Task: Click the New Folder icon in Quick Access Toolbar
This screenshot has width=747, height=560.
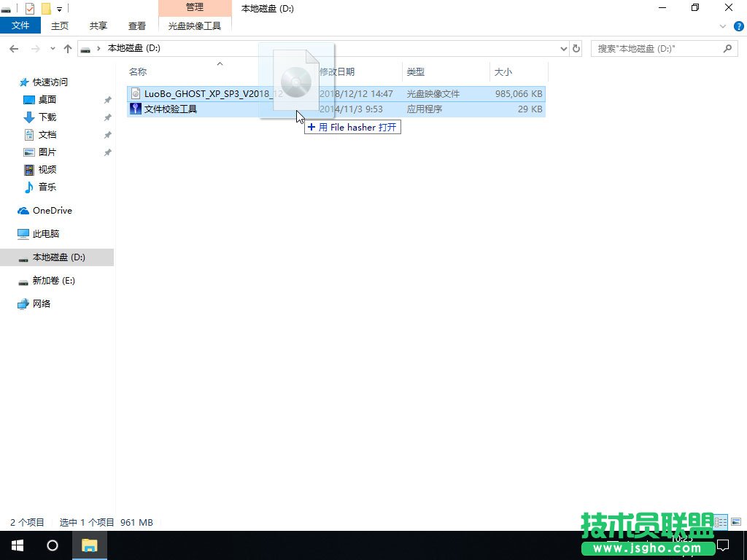Action: 45,8
